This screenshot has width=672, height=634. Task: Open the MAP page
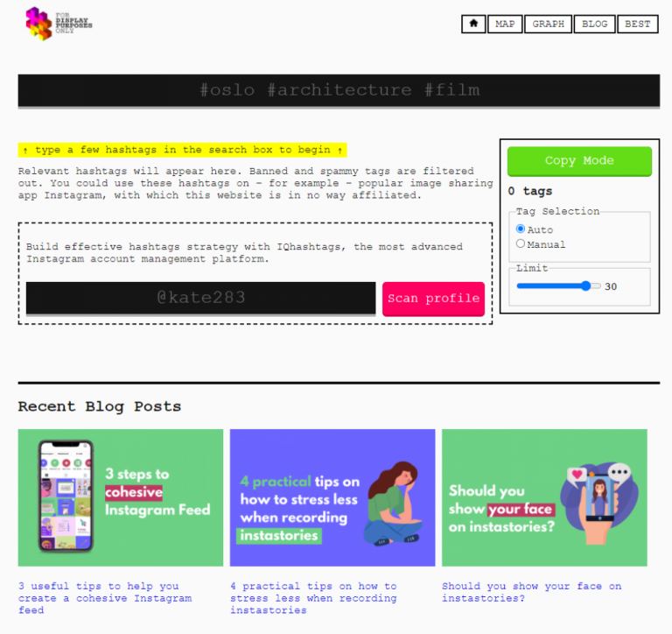[x=505, y=25]
